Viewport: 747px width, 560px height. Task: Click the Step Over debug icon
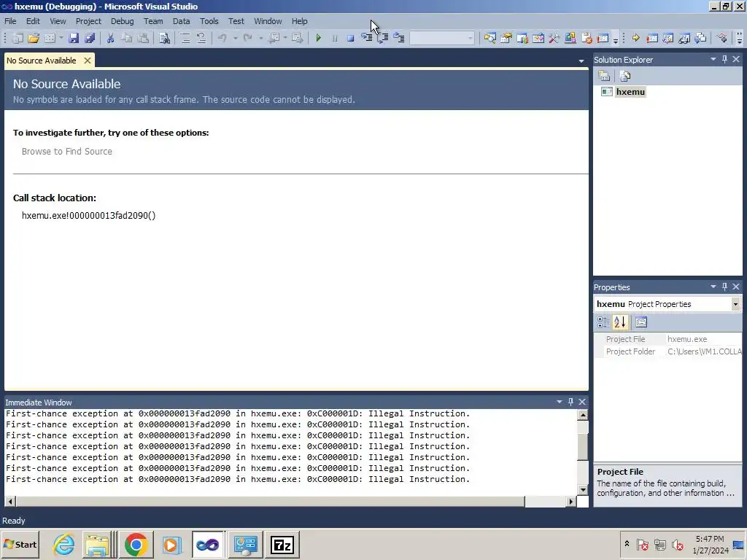(383, 38)
